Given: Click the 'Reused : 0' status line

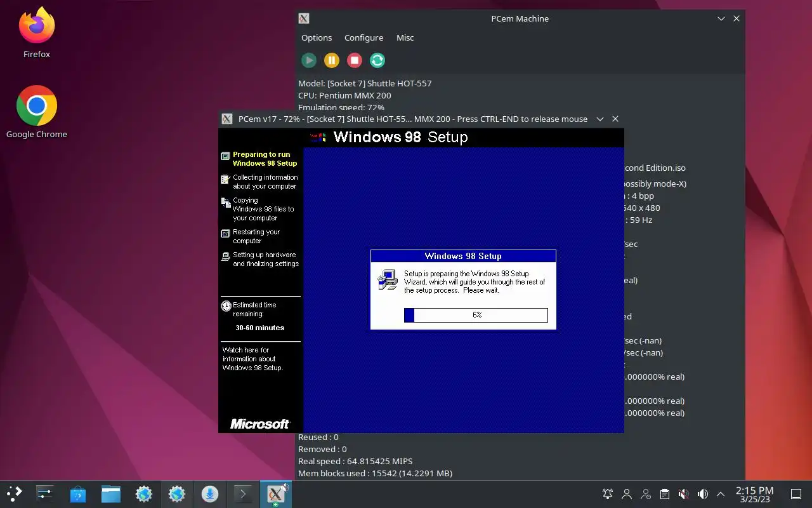Looking at the screenshot, I should point(318,437).
